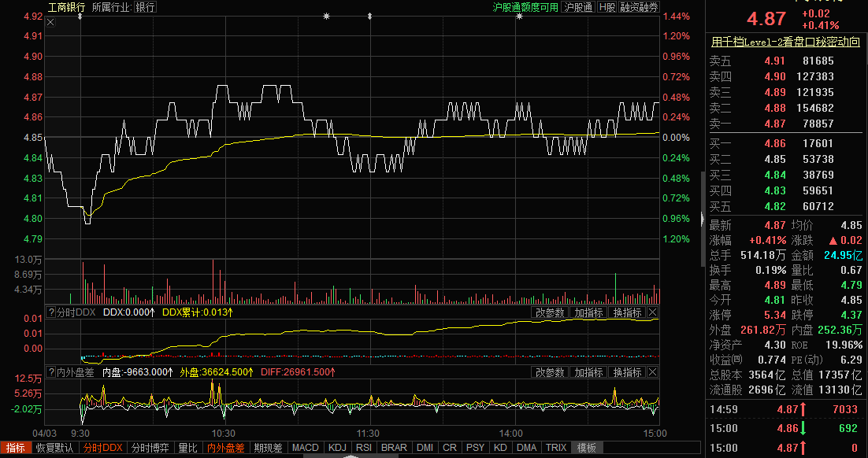Open help icon beside 内外盘差 title

coord(50,372)
